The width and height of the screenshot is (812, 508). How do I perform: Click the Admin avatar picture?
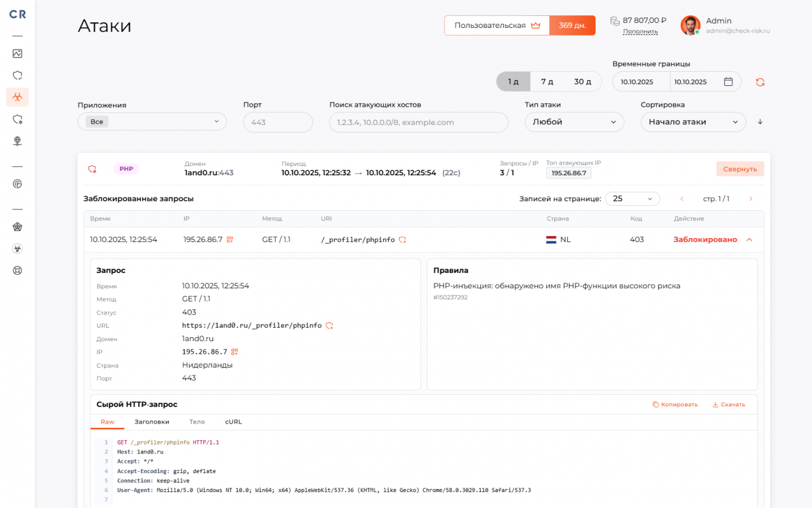click(690, 25)
